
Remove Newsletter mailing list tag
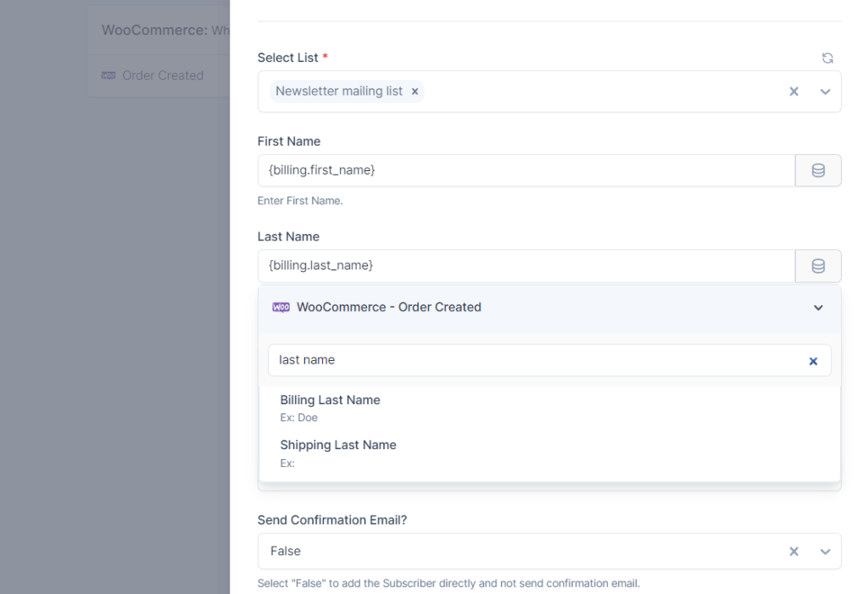(x=415, y=92)
